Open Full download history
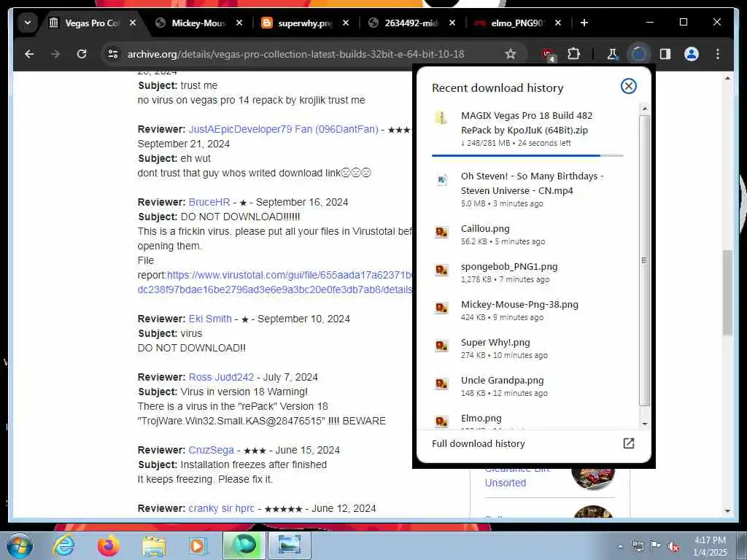 pyautogui.click(x=533, y=444)
